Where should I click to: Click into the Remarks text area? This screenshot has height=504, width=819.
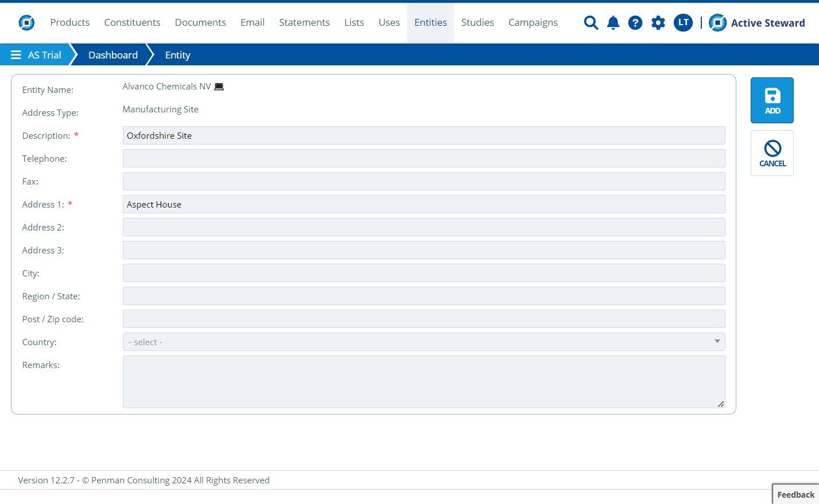coord(424,382)
